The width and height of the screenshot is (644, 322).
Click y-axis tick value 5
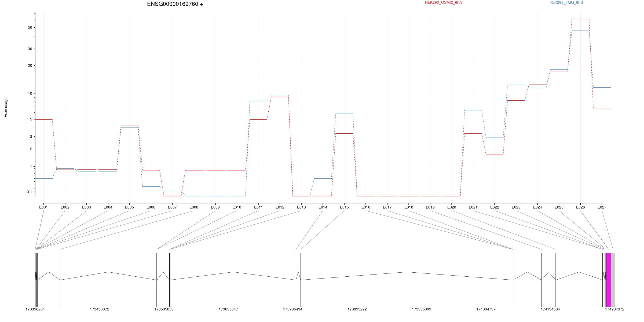click(x=31, y=119)
